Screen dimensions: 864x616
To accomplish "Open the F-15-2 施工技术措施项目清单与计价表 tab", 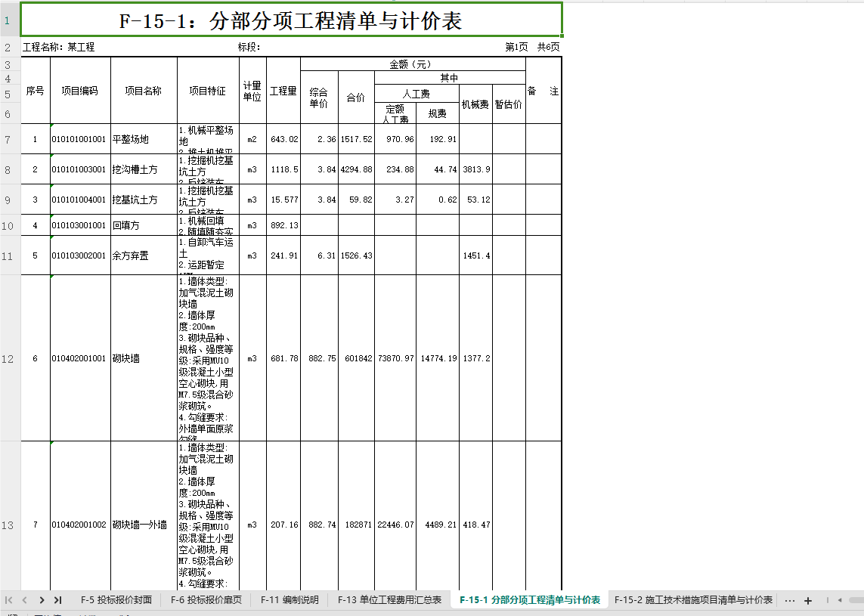I will (693, 600).
